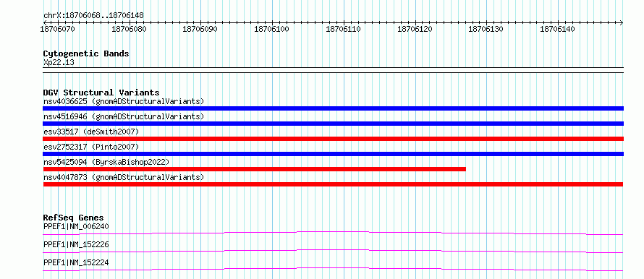The width and height of the screenshot is (644, 279).
Task: Click ruler position 18706140
Action: 557,29
